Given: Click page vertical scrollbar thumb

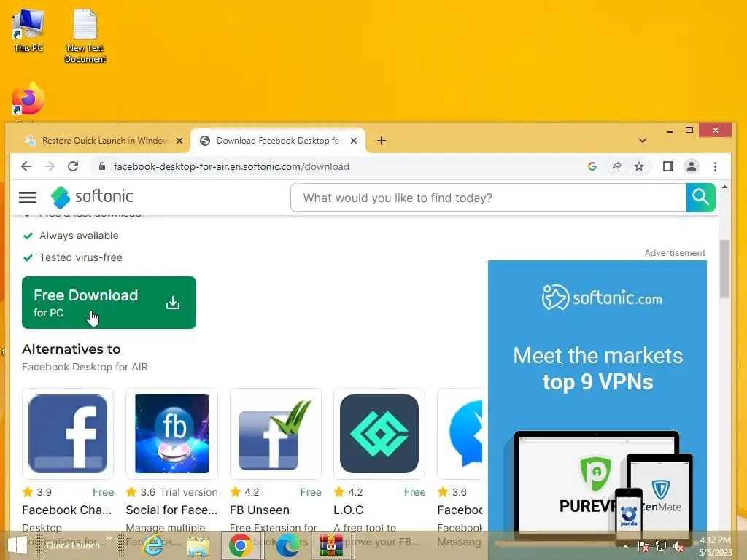Looking at the screenshot, I should 724,269.
